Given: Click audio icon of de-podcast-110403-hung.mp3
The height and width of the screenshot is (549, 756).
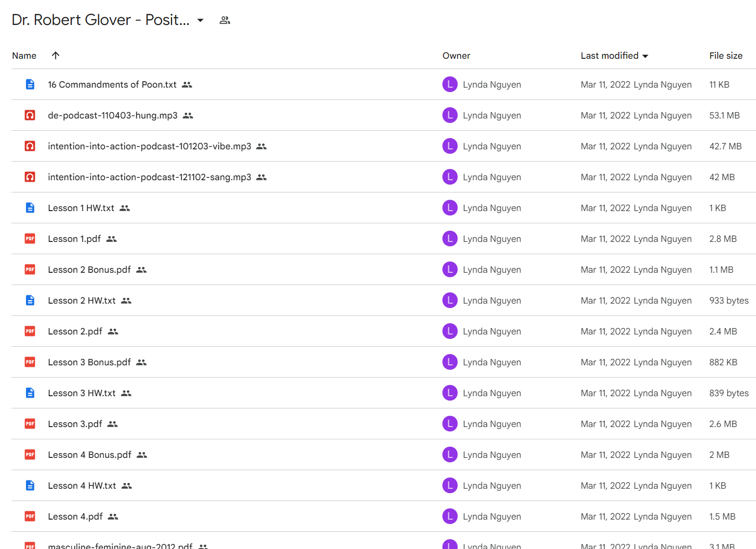Looking at the screenshot, I should (30, 115).
